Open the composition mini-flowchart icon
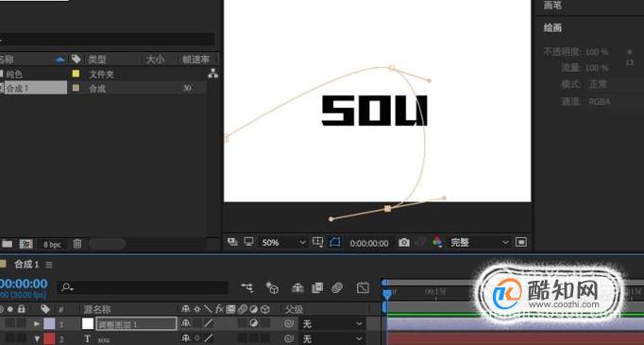This screenshot has width=644, height=345. click(246, 288)
